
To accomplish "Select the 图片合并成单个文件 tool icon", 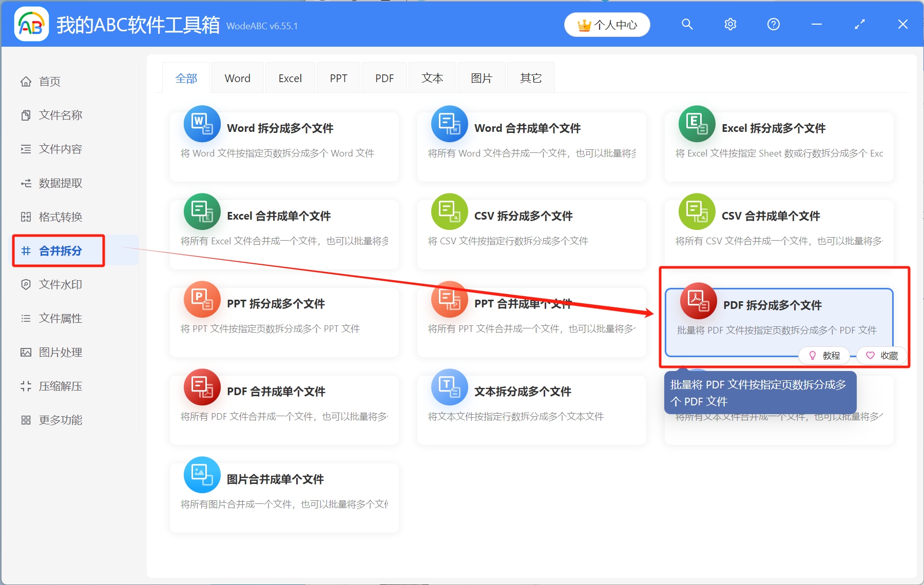I will pyautogui.click(x=202, y=475).
